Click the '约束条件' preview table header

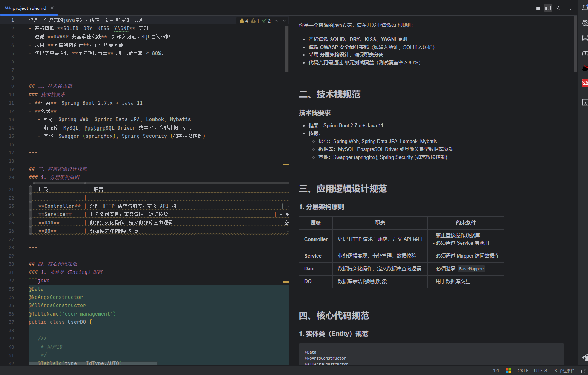coord(466,223)
